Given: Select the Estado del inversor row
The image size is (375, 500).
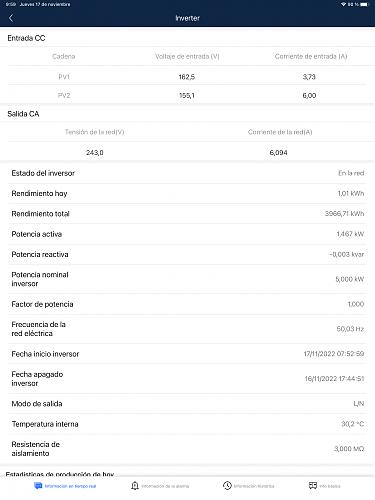Looking at the screenshot, I should (x=187, y=173).
